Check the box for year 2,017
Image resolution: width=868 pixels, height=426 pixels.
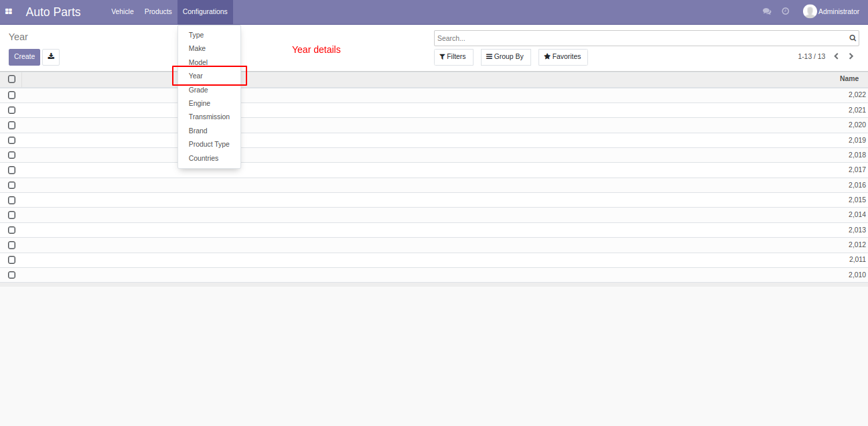click(x=11, y=170)
